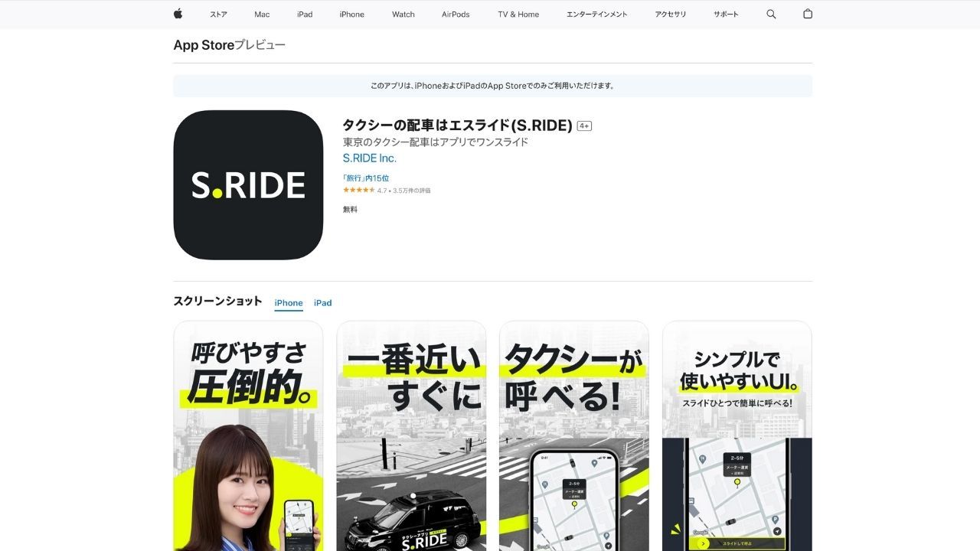Open the サポート menu item

(x=726, y=15)
